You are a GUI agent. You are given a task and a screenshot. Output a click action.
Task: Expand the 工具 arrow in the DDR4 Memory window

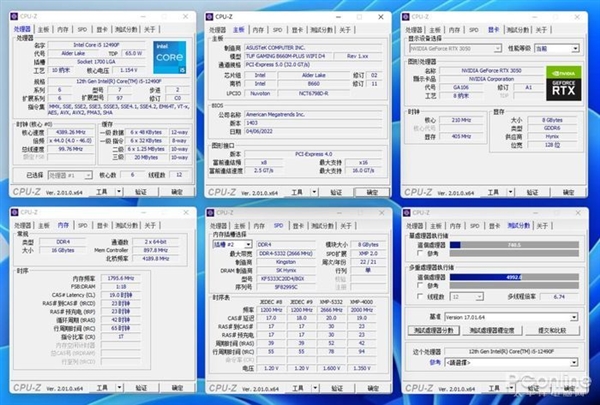[119, 387]
